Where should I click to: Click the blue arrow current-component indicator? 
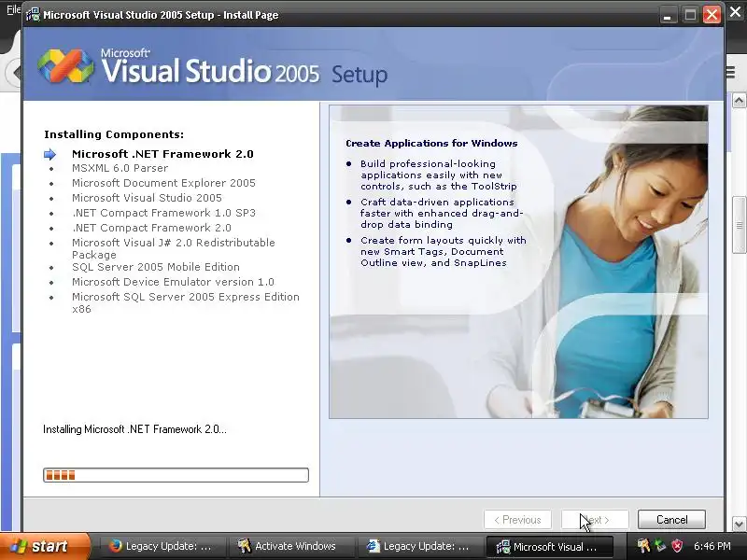(50, 154)
